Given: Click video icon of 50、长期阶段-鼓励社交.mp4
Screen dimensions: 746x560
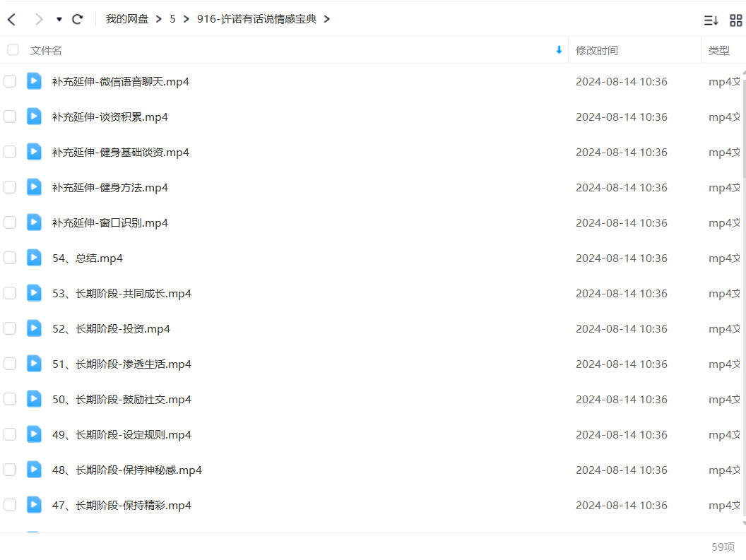Looking at the screenshot, I should 34,399.
